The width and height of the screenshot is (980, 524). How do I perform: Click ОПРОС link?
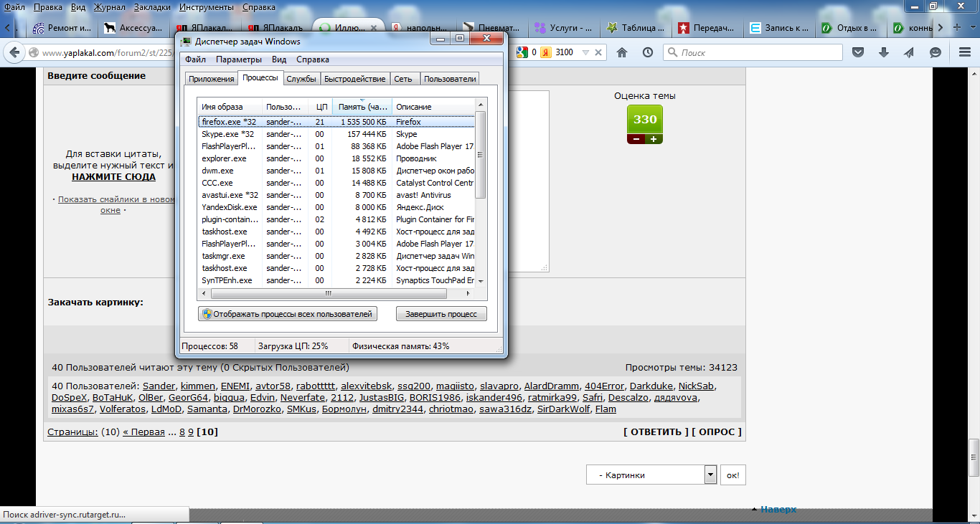pyautogui.click(x=717, y=432)
